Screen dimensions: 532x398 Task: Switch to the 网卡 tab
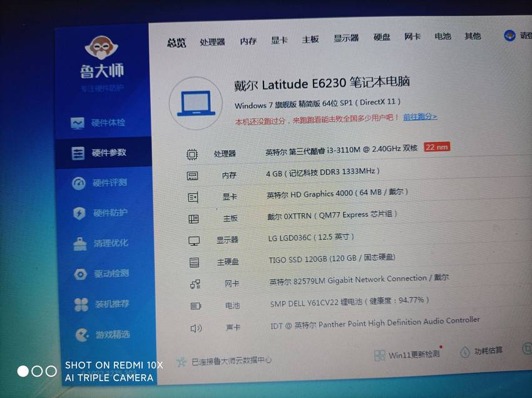tap(412, 36)
